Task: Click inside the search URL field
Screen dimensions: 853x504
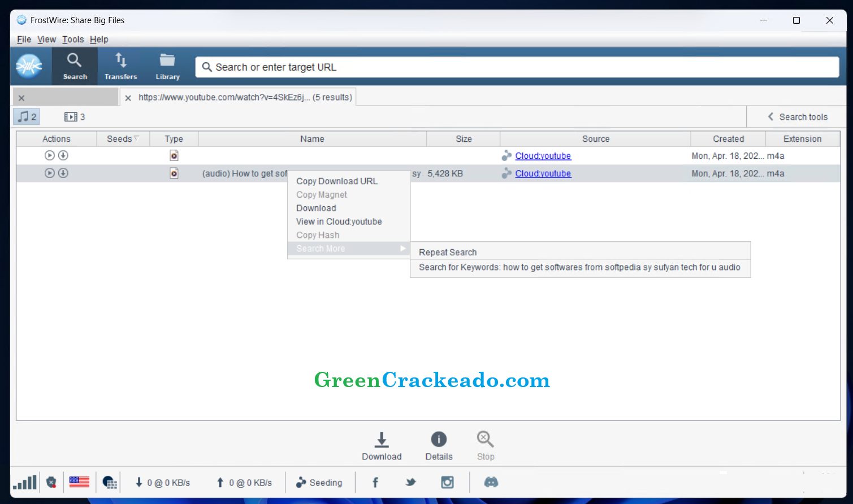Action: point(509,67)
